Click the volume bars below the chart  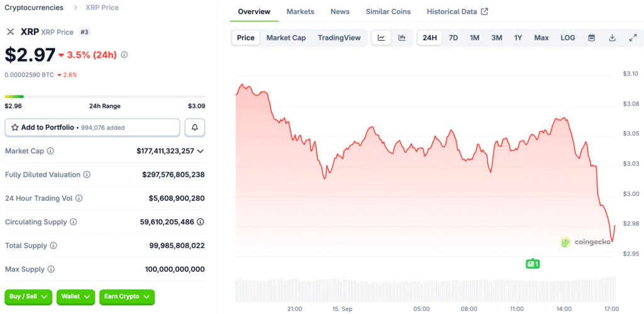(426, 289)
